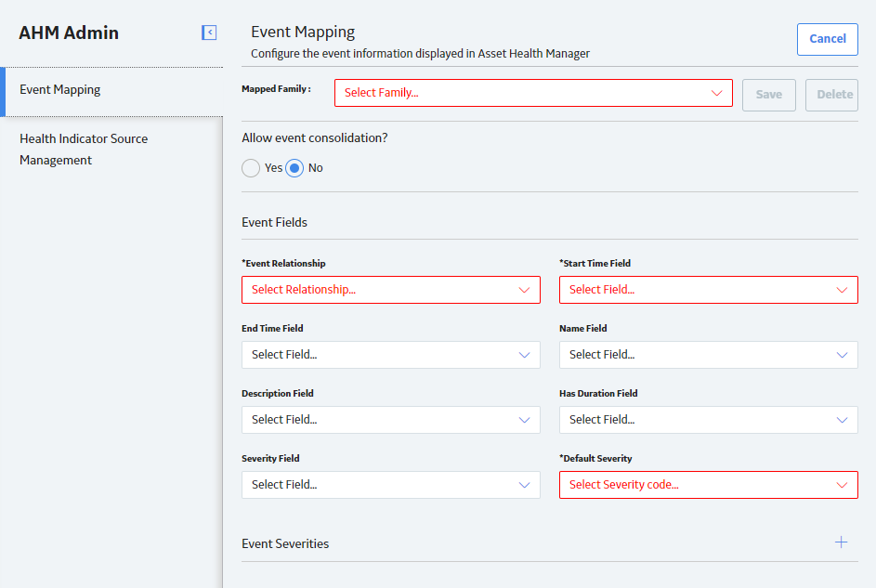Image resolution: width=876 pixels, height=588 pixels.
Task: Select No for event consolidation
Action: (x=294, y=168)
